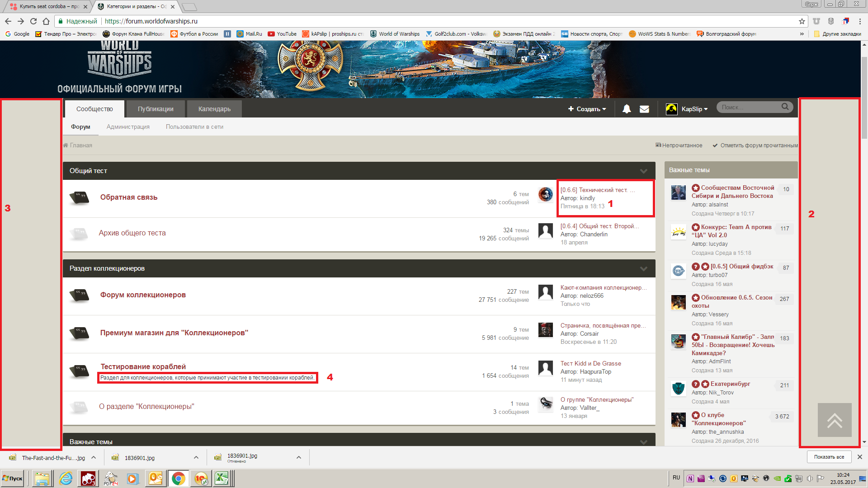Open topic Тест Kidd и De Grasse
Screen dimensions: 868x488
click(590, 364)
